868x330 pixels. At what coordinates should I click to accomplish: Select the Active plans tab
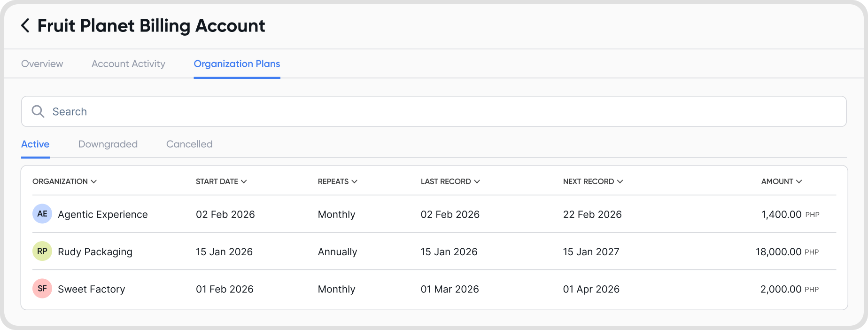click(x=35, y=144)
